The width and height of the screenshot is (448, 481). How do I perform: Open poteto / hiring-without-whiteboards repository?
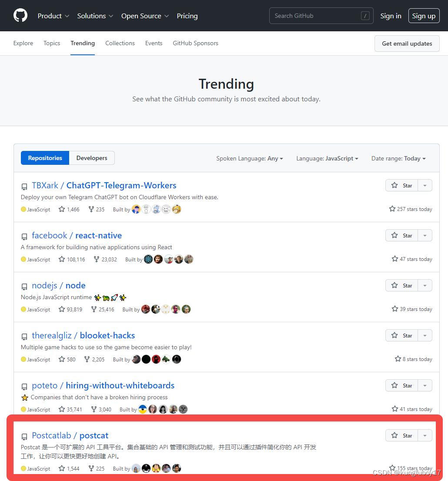point(103,385)
